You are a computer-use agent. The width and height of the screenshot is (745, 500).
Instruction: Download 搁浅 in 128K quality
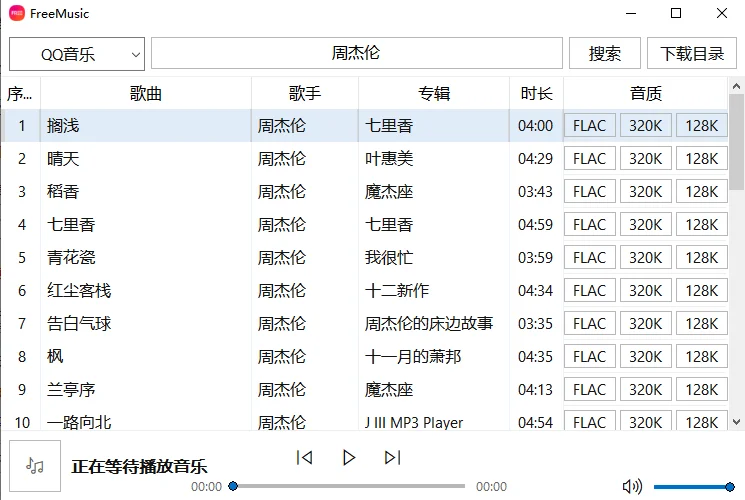(x=702, y=125)
